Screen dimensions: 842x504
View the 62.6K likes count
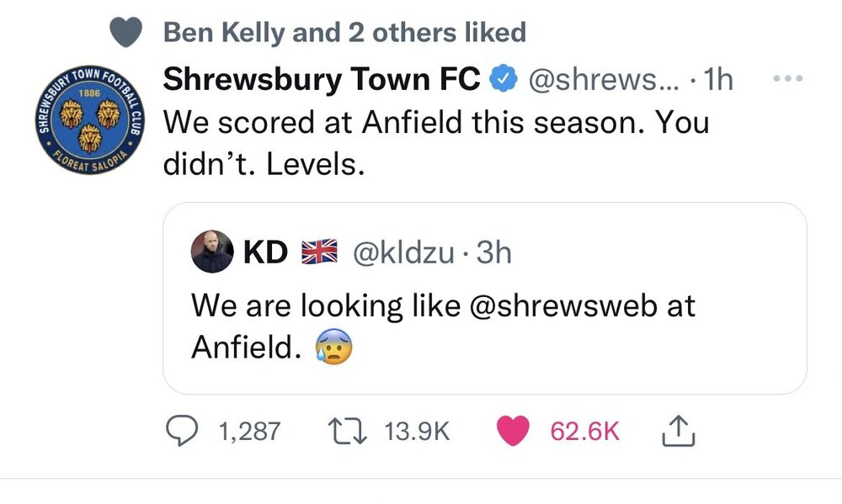point(584,431)
